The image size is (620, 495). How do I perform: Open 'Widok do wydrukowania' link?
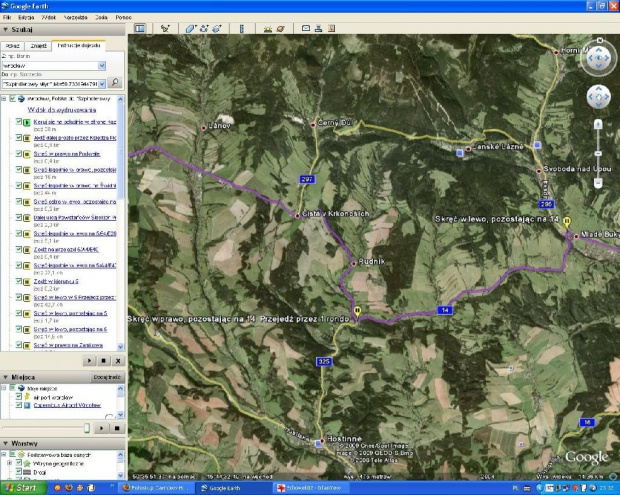[62, 110]
